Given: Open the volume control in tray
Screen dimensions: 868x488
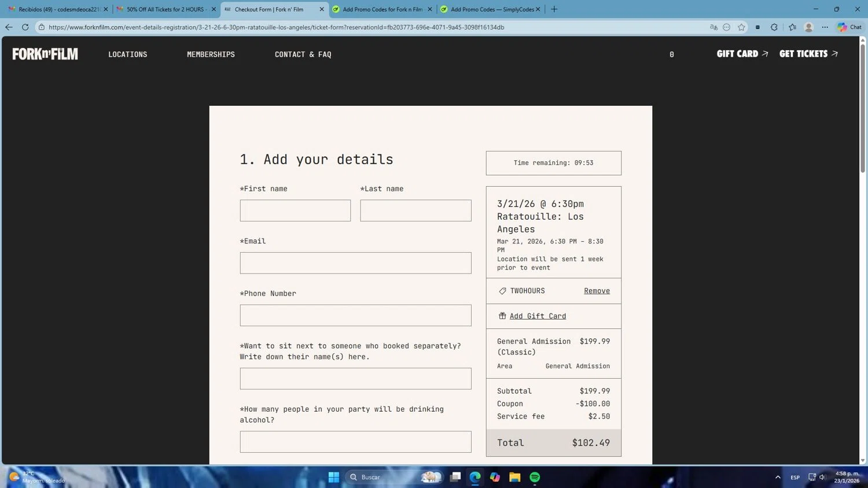Looking at the screenshot, I should point(822,477).
